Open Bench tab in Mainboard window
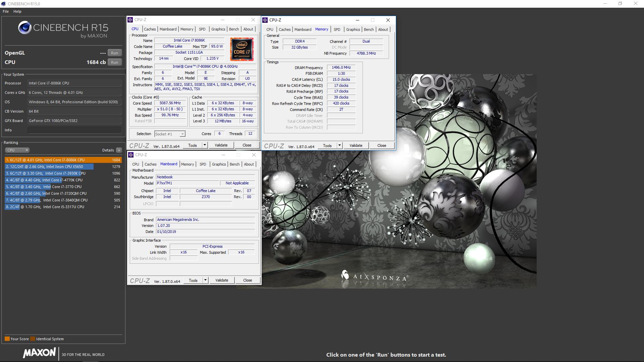Image resolution: width=644 pixels, height=362 pixels. 235,164
